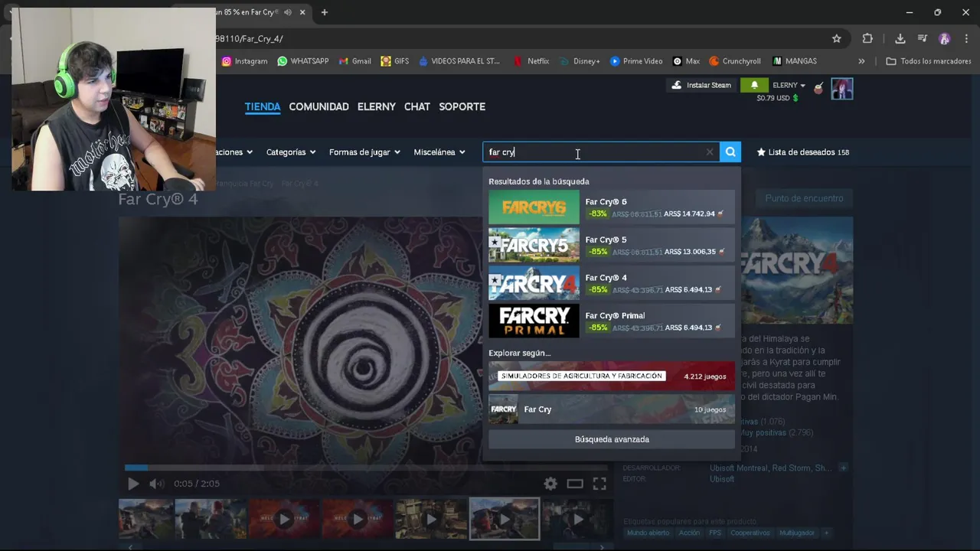Open the Prime Video bookmark
This screenshot has height=551, width=980.
click(636, 61)
